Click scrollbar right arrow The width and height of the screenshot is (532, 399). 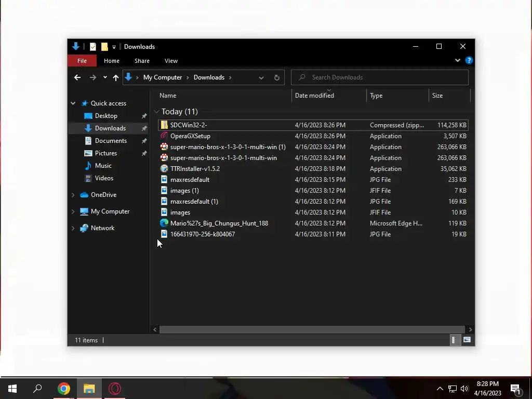pyautogui.click(x=470, y=329)
